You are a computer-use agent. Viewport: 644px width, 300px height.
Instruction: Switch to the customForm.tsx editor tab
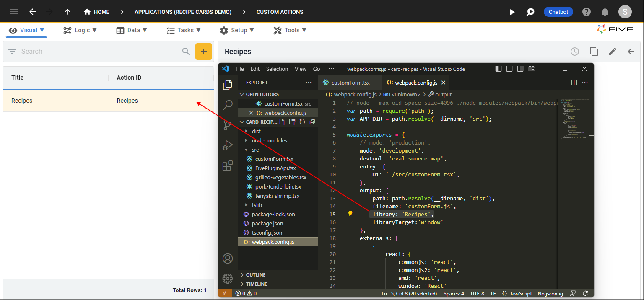pos(346,83)
